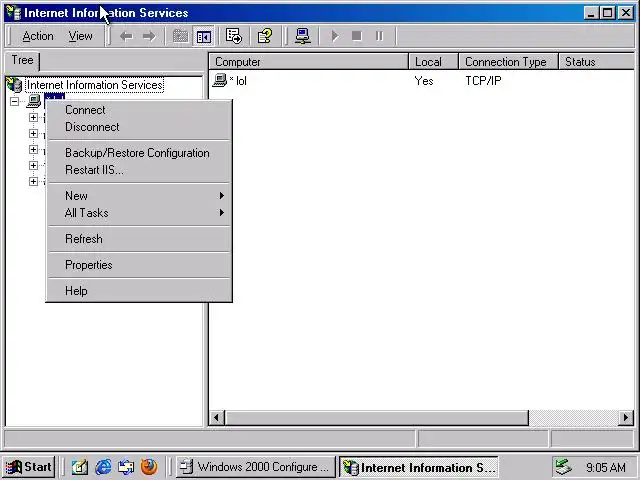The image size is (640, 480).
Task: Click the horizontal scrollbar right arrow
Action: (626, 418)
